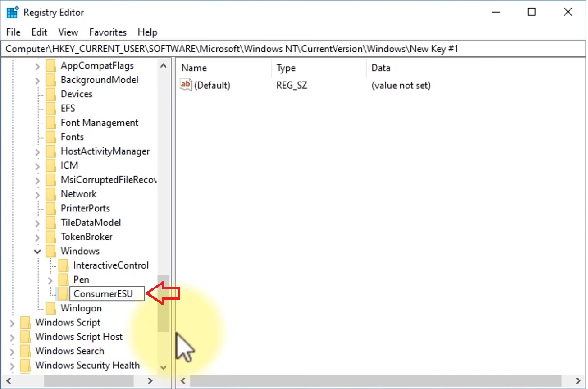Click the BackgroundModel folder icon

[50, 80]
